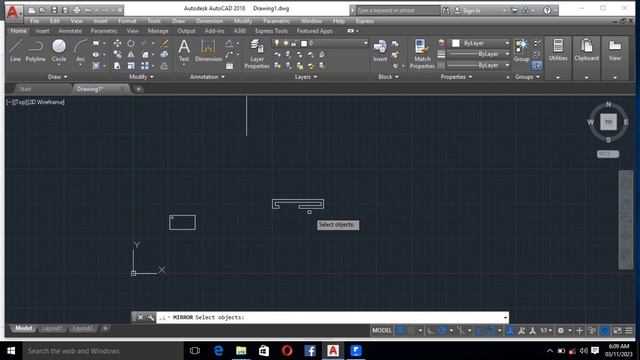Click the Match Properties tool
Screen dimensions: 640x360
422,54
